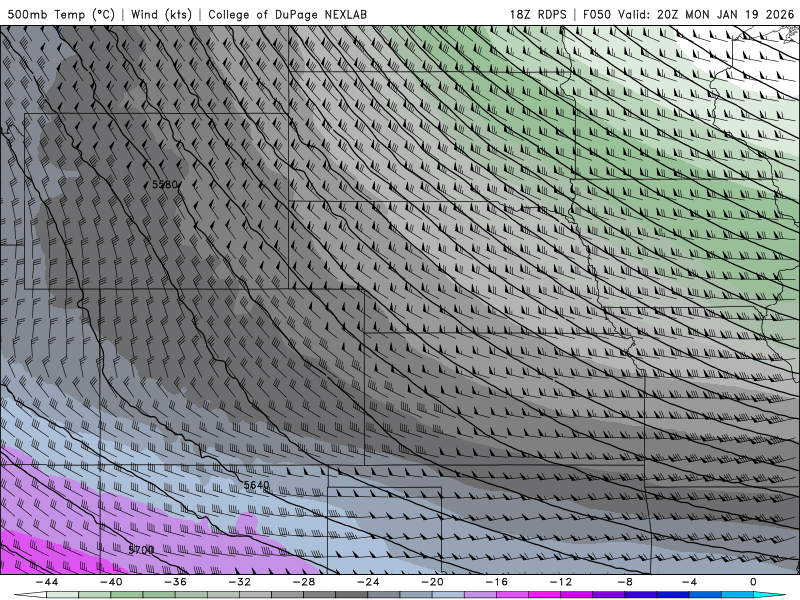Viewport: 800px width, 600px height.
Task: Click the -44 colorbar label
Action: pos(47,582)
